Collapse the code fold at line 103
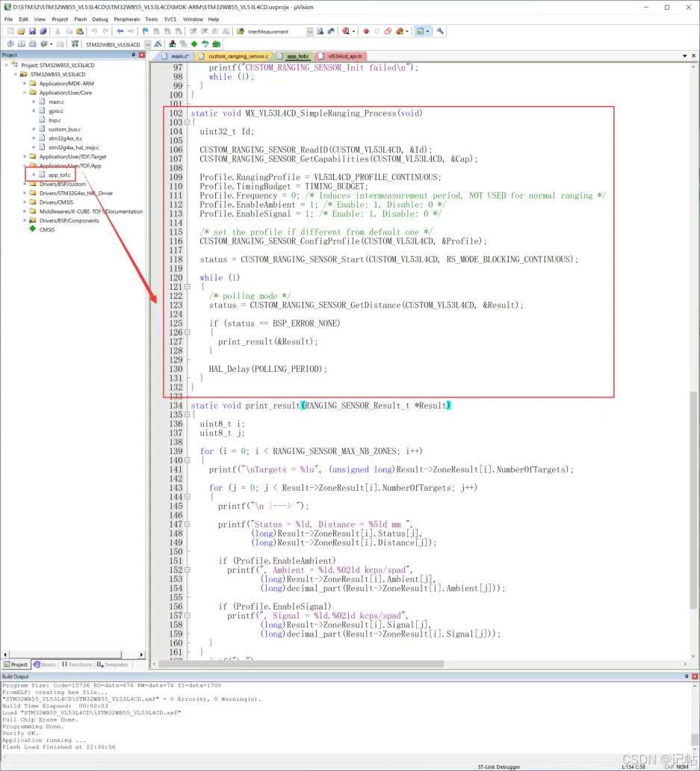The height and width of the screenshot is (771, 700). [x=187, y=123]
